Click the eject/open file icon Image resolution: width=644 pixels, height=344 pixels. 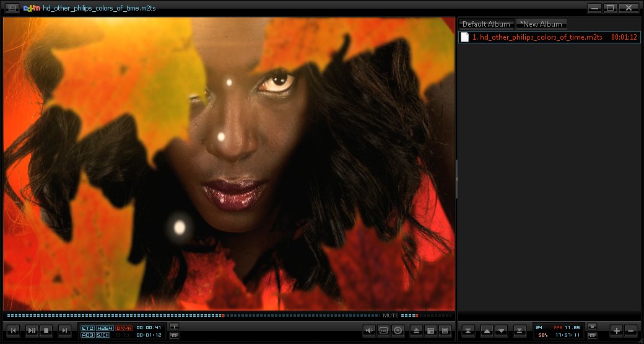[x=417, y=331]
